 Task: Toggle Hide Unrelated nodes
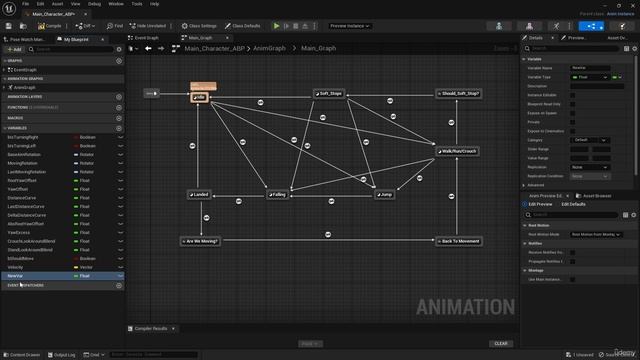pyautogui.click(x=147, y=26)
